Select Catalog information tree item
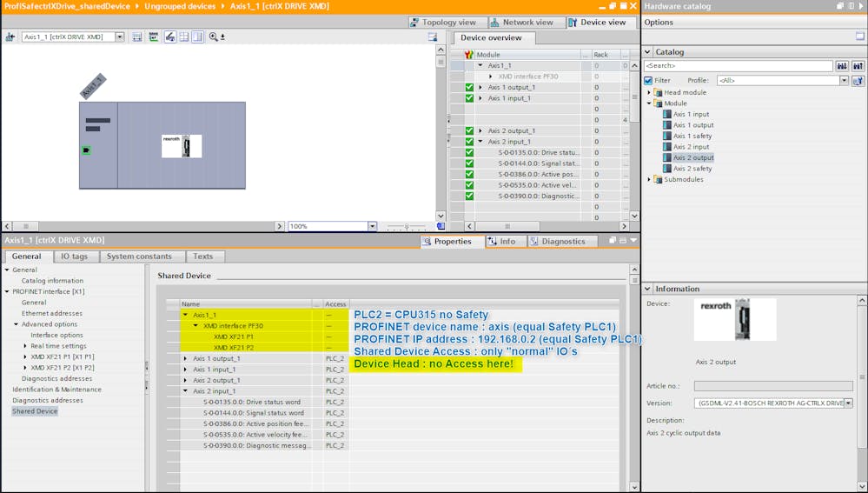 click(52, 281)
